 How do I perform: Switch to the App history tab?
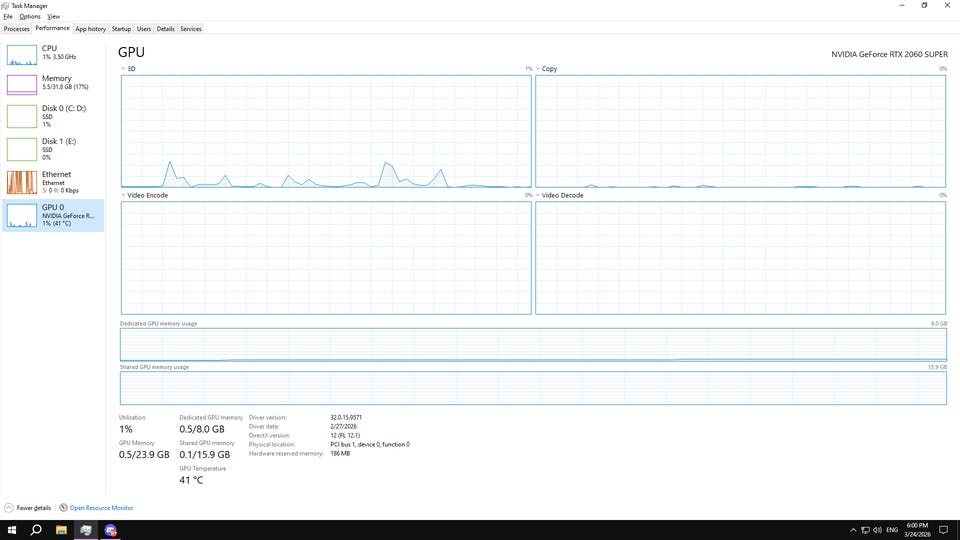coord(91,29)
